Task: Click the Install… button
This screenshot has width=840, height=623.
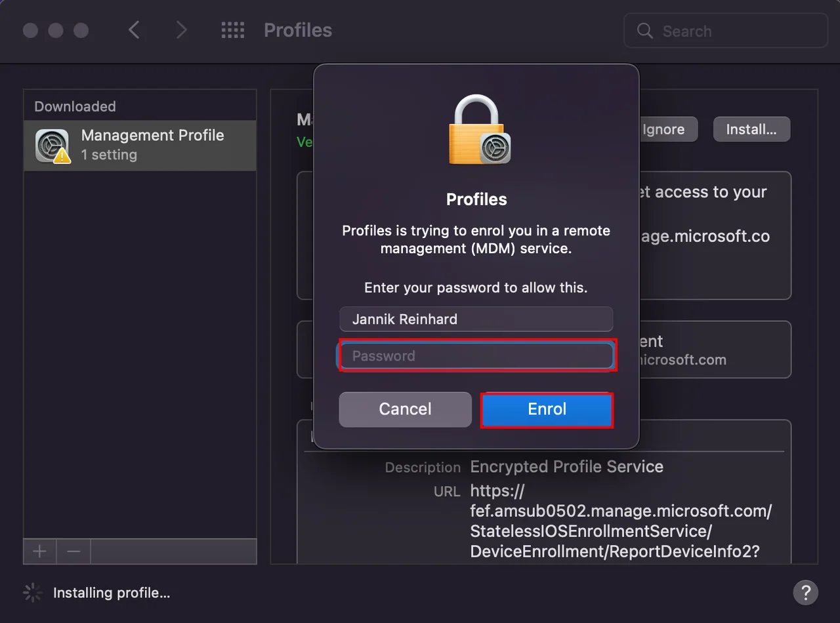Action: pyautogui.click(x=751, y=130)
